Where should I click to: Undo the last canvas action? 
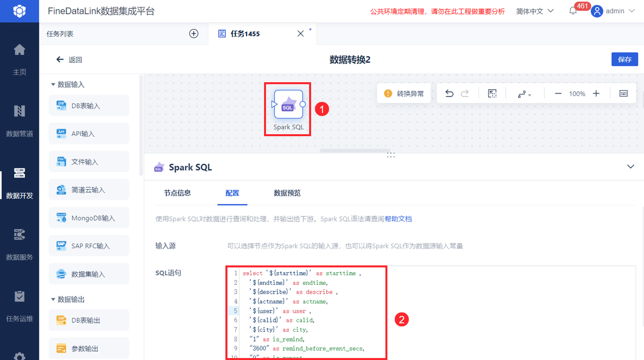pos(449,94)
